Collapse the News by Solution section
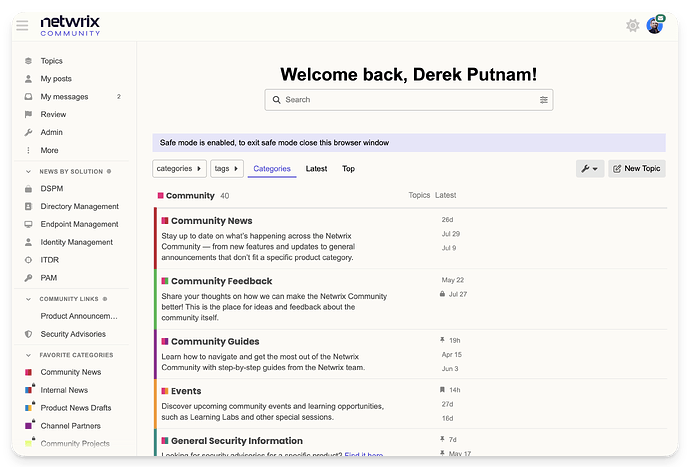This screenshot has height=467, width=690. (x=28, y=171)
